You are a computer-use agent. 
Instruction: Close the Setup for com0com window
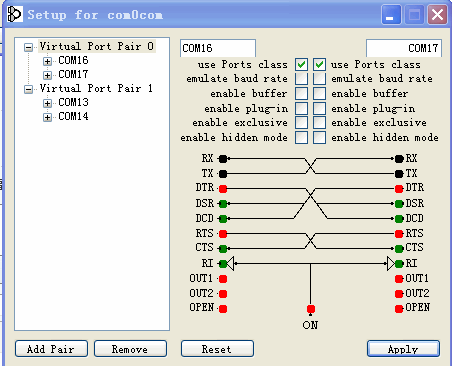coord(437,14)
